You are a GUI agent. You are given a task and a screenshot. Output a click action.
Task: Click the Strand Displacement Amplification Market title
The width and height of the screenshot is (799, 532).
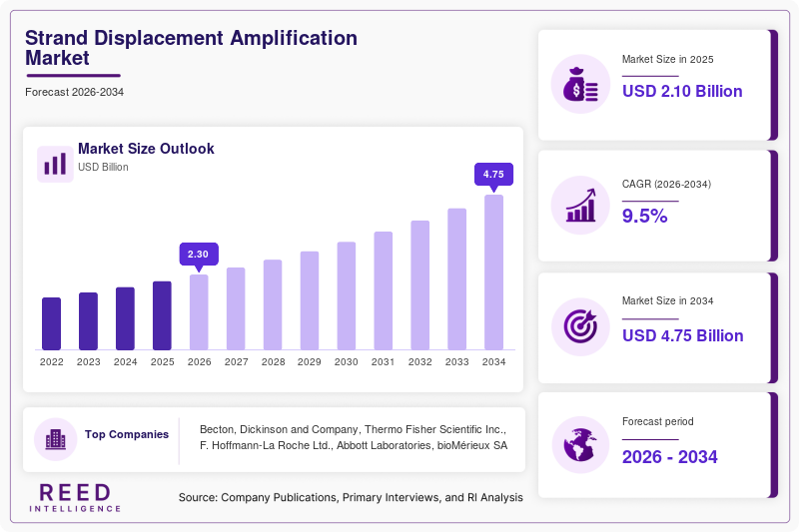tap(191, 48)
